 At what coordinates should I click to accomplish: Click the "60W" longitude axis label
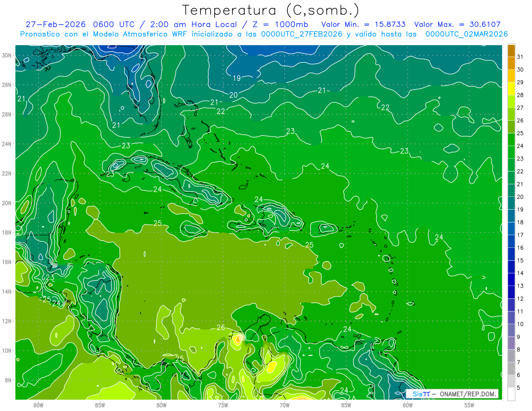point(408,405)
